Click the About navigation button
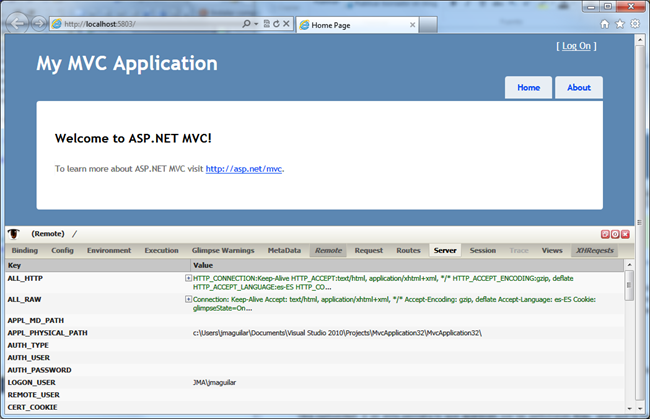This screenshot has height=419, width=650. coord(579,88)
